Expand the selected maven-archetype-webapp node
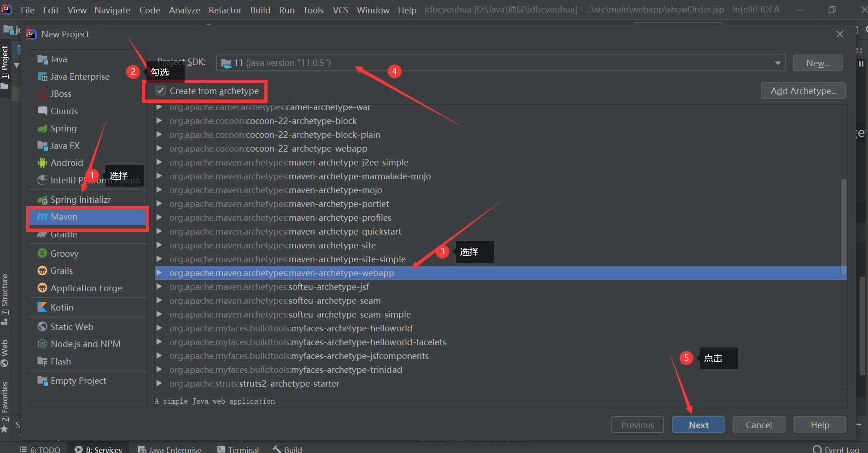This screenshot has height=453, width=868. click(159, 273)
